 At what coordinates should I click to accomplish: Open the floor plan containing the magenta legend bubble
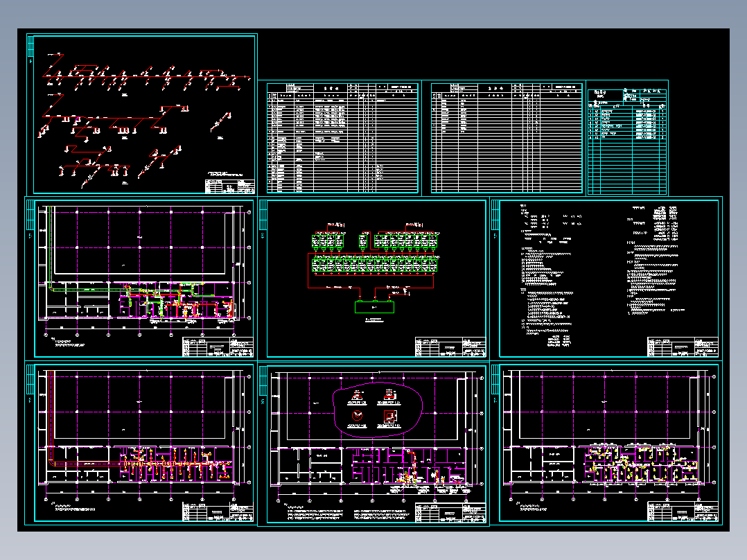click(x=373, y=444)
